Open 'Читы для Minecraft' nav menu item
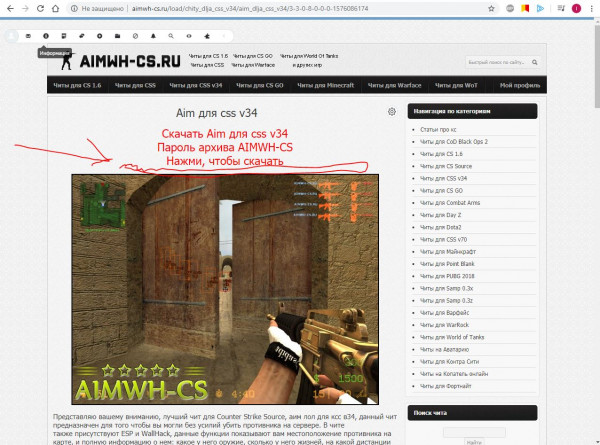600x445 pixels. point(326,85)
